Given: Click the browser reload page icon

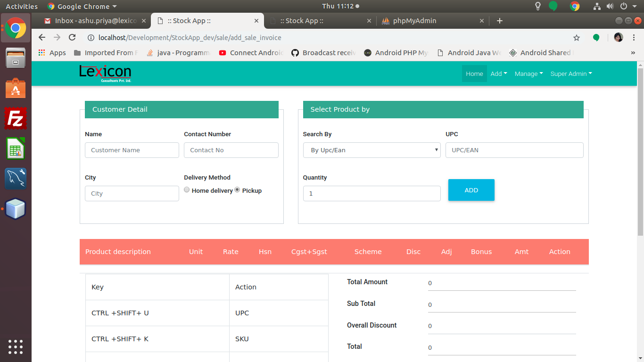Looking at the screenshot, I should click(72, 38).
